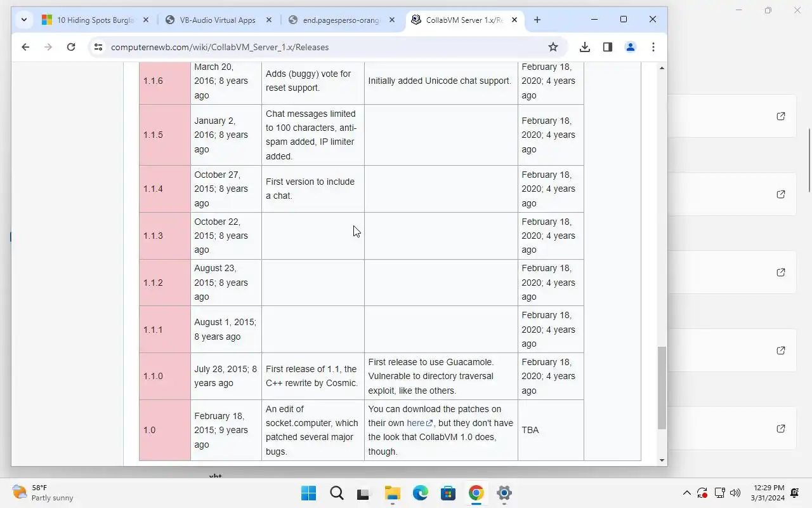Launch Microsoft Edge from taskbar
The image size is (812, 508).
pyautogui.click(x=421, y=493)
